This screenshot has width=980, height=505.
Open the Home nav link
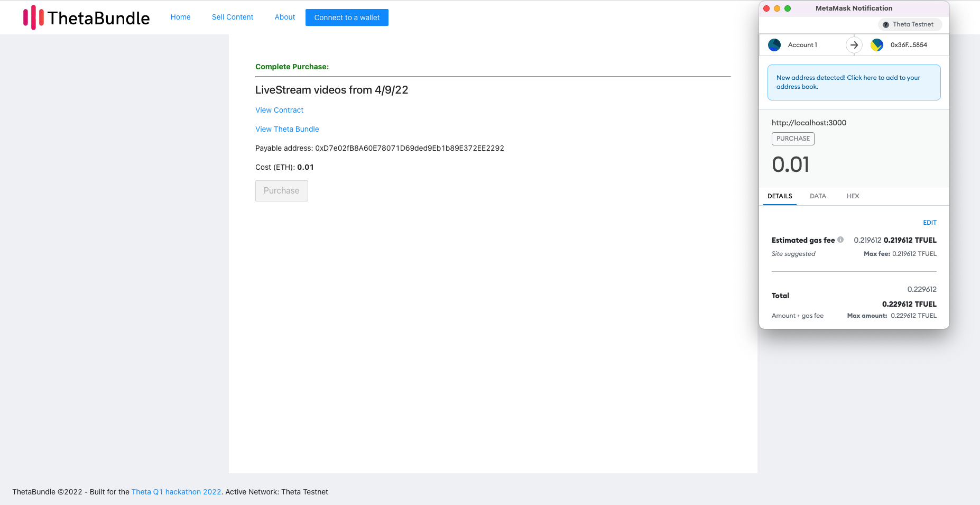pos(180,17)
